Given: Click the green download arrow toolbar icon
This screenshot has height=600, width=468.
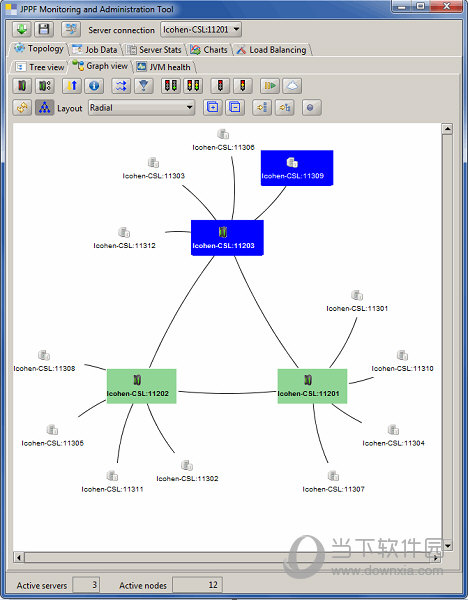Looking at the screenshot, I should [x=22, y=29].
